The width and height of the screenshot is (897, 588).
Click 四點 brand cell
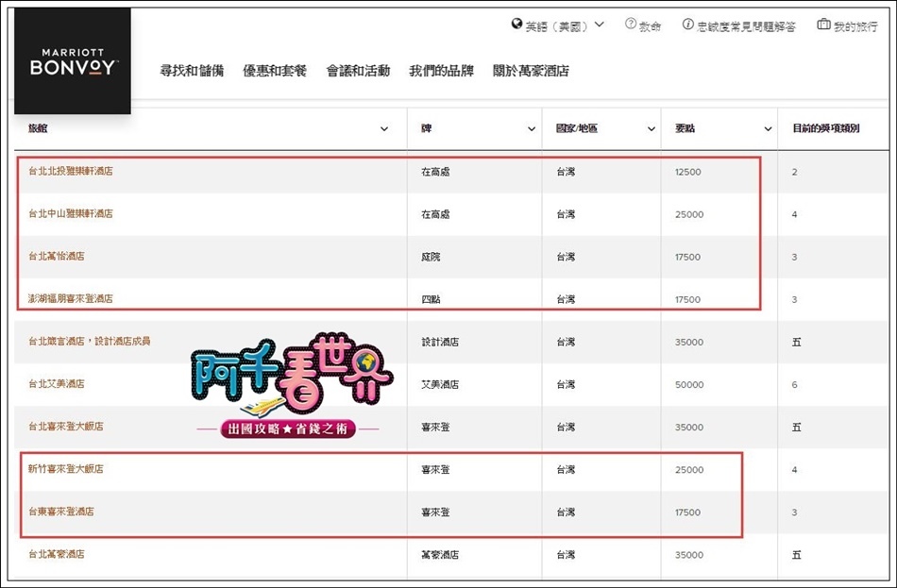[x=431, y=299]
